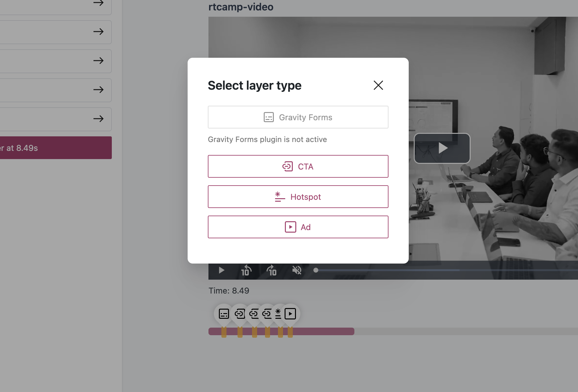578x392 pixels.
Task: Select the Hotspot marker on the timeline
Action: pyautogui.click(x=278, y=314)
